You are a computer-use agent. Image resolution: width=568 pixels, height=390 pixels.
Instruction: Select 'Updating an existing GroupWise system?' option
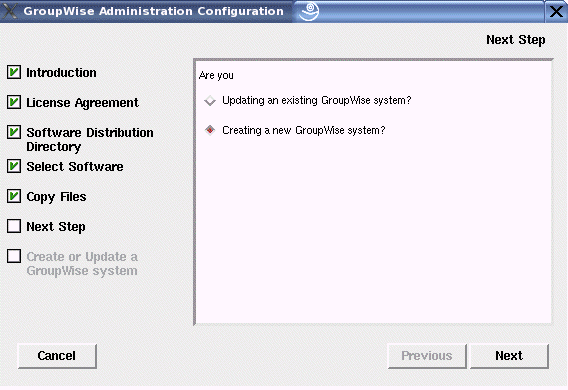coord(210,100)
